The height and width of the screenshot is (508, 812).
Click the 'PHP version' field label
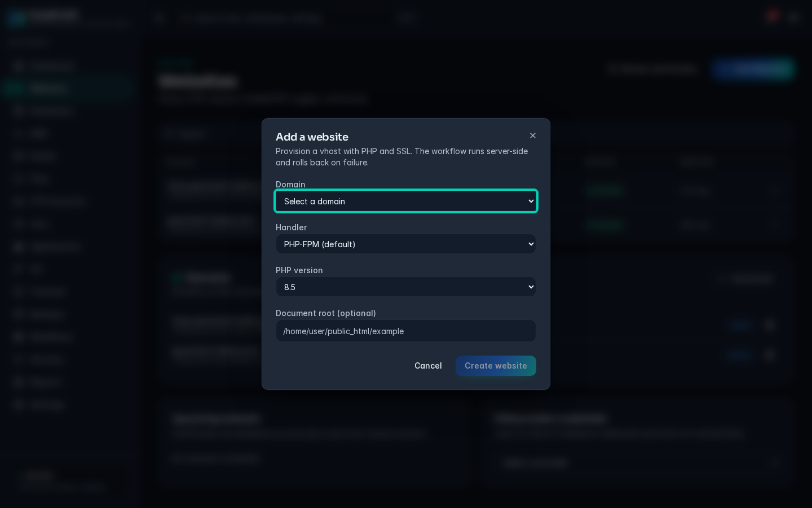(299, 270)
